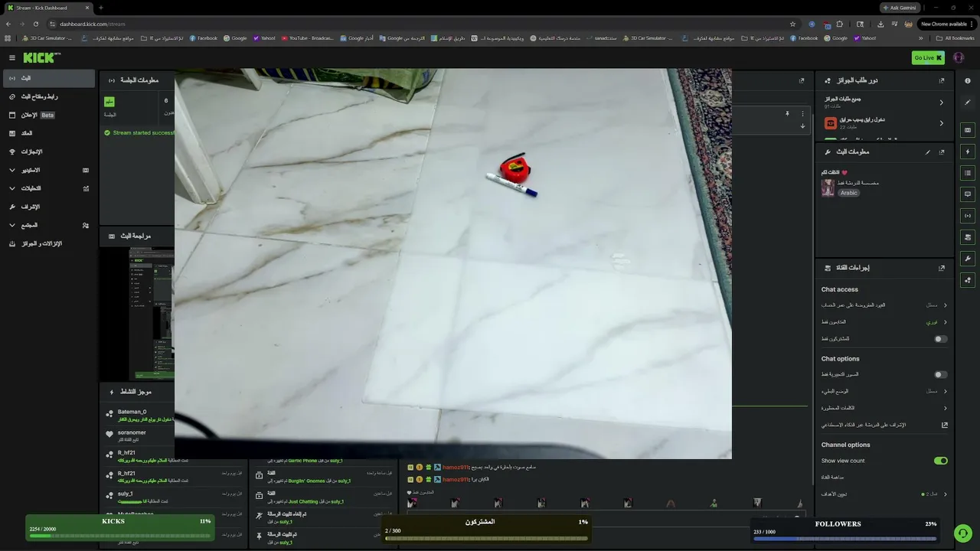Click the info icon in right rail
Image resolution: width=980 pixels, height=551 pixels.
tap(968, 80)
